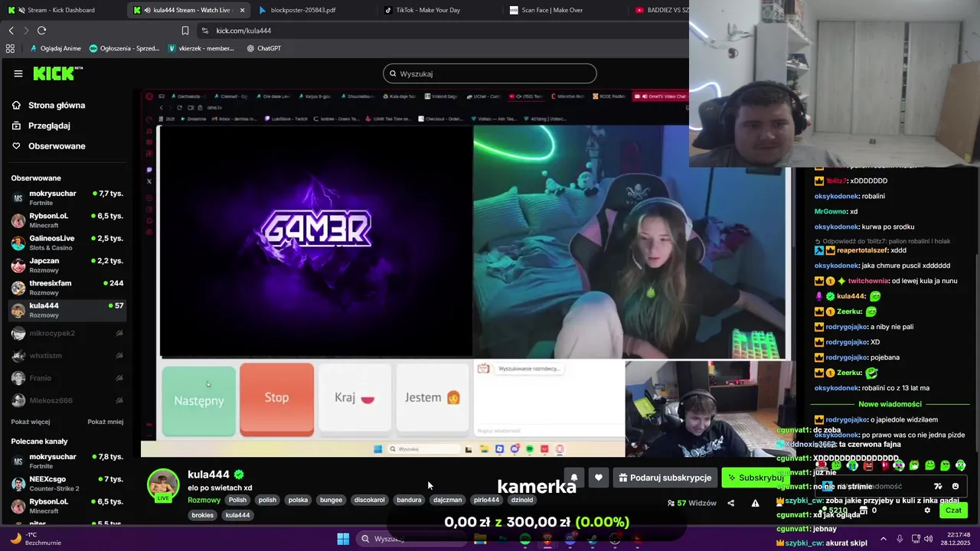Open NEEXcsgo recommended channel
The width and height of the screenshot is (980, 551).
[67, 484]
